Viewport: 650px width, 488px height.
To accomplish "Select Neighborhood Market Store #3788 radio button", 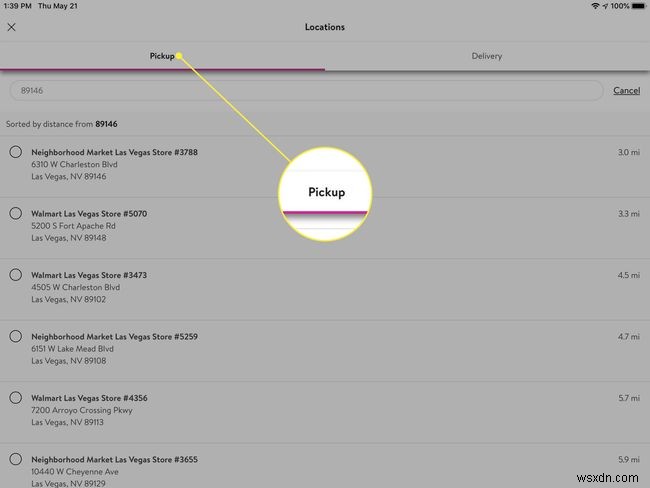I will [16, 152].
